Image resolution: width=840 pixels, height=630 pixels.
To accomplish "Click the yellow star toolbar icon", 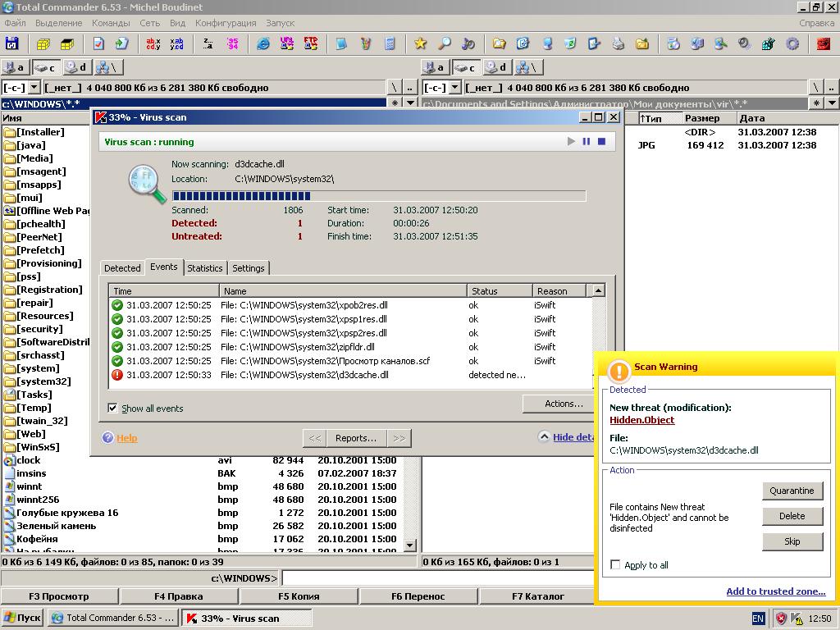I will (420, 43).
